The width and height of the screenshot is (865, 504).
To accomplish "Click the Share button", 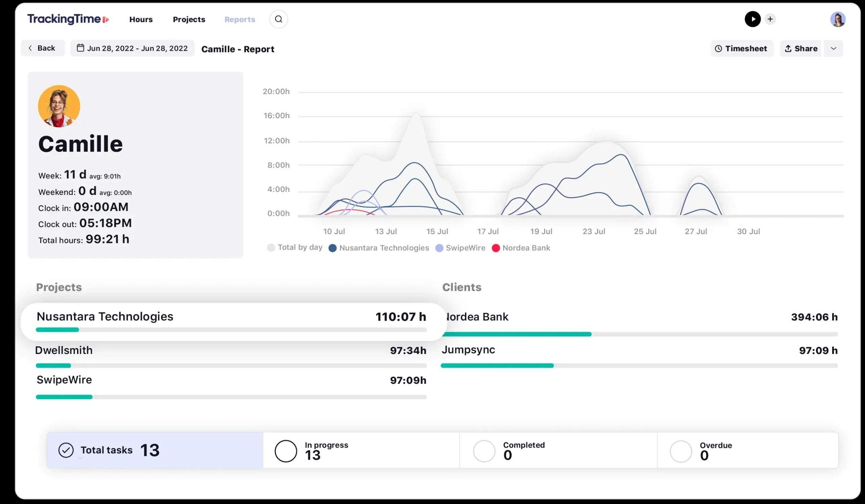I will [x=800, y=48].
